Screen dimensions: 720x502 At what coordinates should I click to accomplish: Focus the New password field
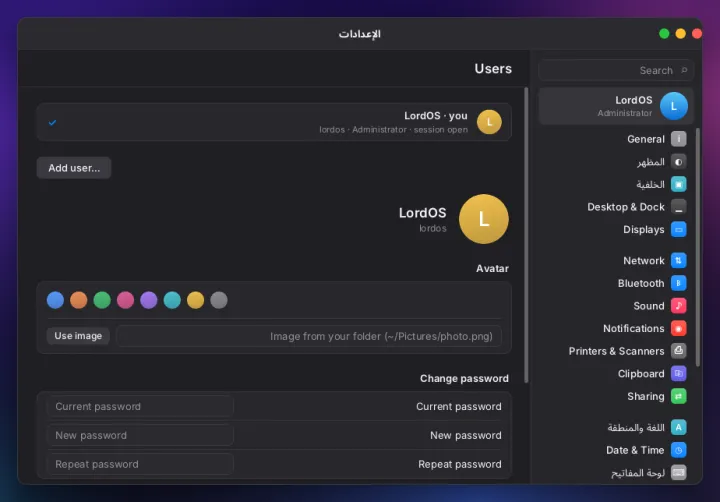pos(140,435)
